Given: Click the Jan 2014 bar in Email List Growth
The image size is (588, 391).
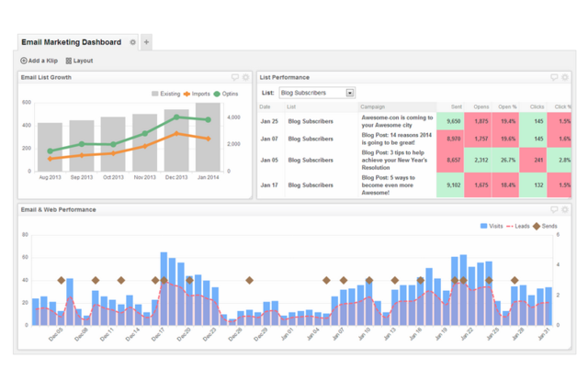Looking at the screenshot, I should click(x=208, y=136).
